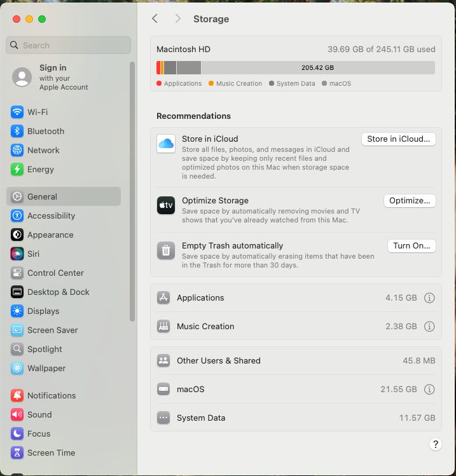Open Siri settings
Image resolution: width=456 pixels, height=476 pixels.
(x=64, y=254)
